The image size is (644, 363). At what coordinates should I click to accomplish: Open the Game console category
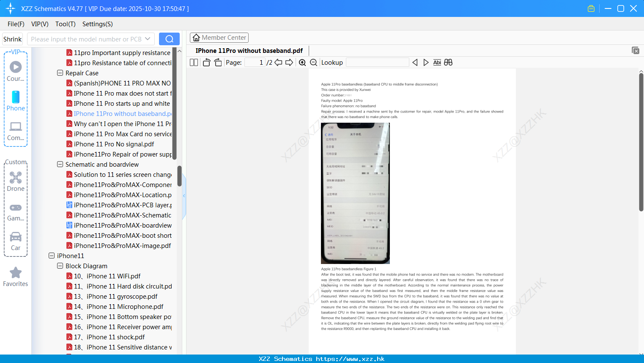pos(16,212)
